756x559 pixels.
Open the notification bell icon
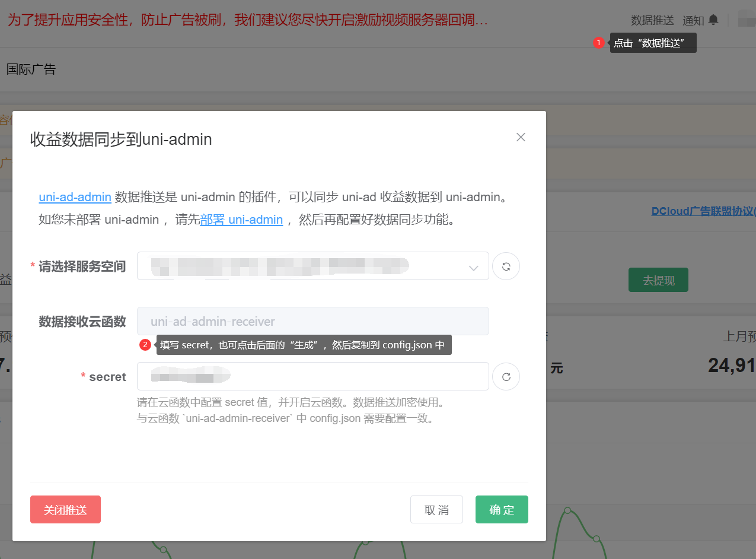pos(713,20)
